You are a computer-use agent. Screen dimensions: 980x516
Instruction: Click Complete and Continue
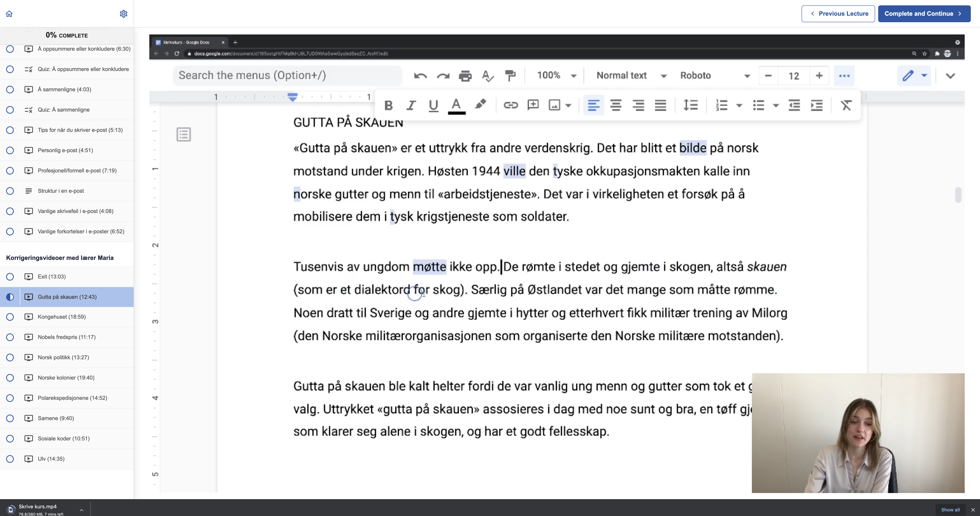tap(924, 14)
